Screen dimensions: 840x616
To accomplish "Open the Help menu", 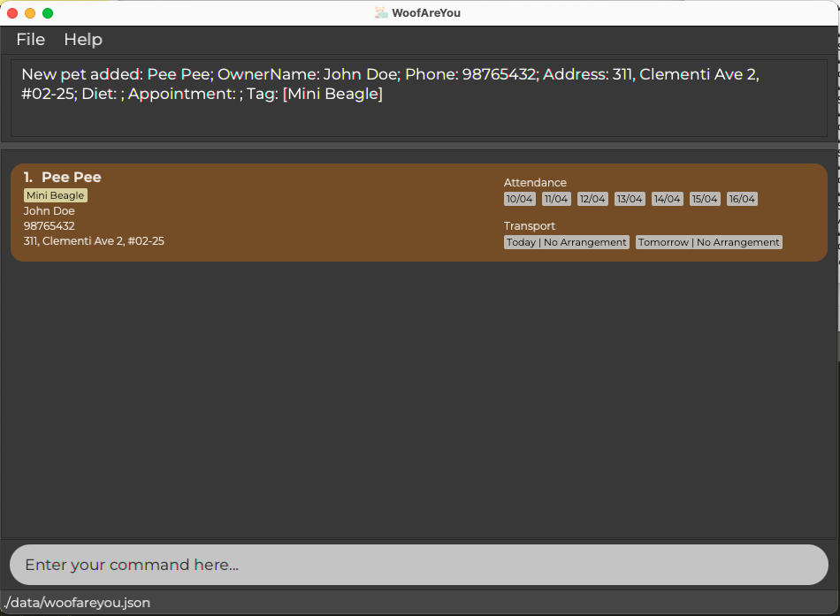I will tap(83, 40).
